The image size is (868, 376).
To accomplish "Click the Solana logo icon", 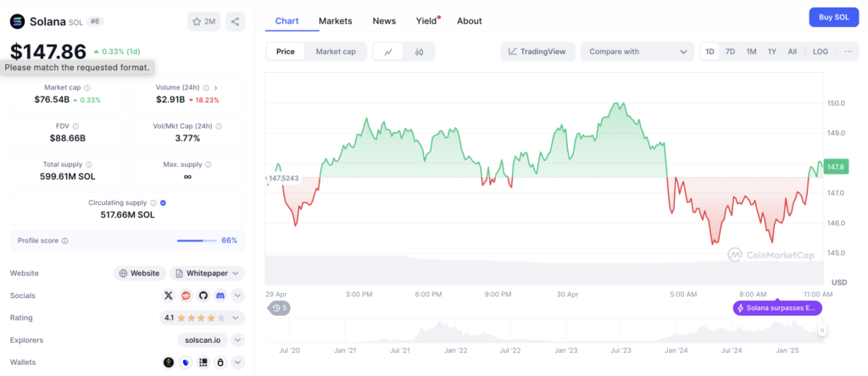I will pos(18,21).
